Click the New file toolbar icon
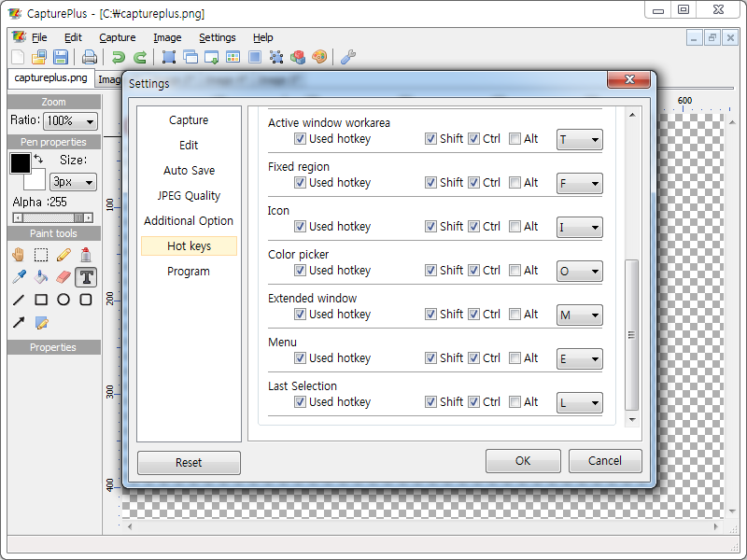Screen dimensions: 747x560 tap(18, 57)
